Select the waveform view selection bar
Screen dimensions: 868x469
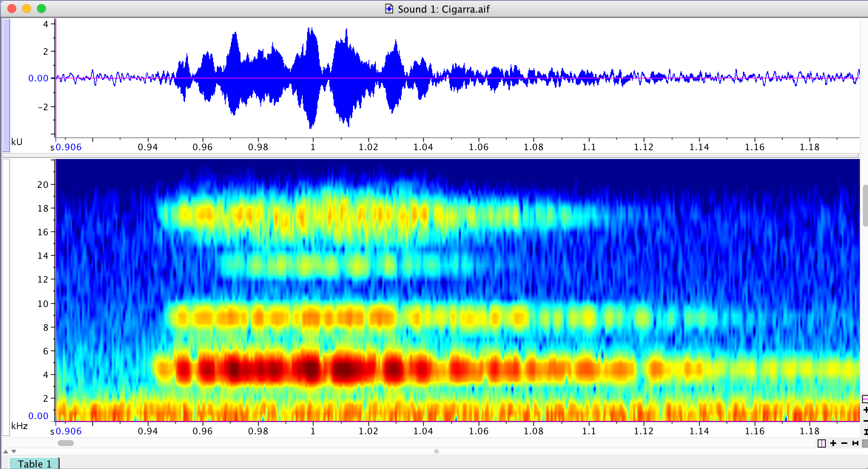click(x=6, y=84)
